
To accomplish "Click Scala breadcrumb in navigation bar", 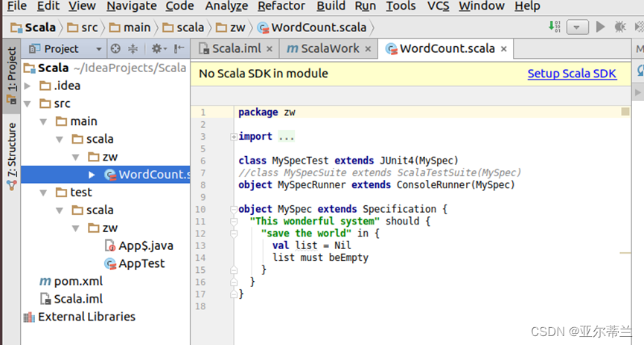I will [x=33, y=28].
